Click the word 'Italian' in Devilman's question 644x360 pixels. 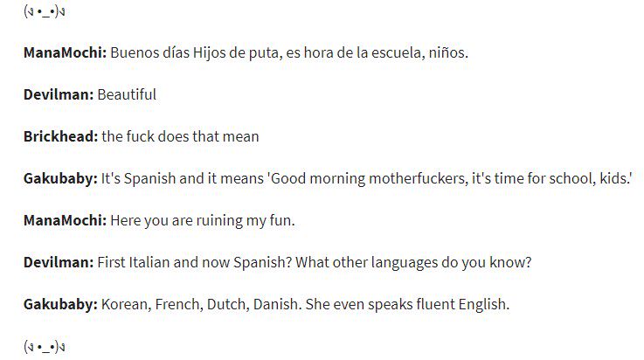coord(149,262)
